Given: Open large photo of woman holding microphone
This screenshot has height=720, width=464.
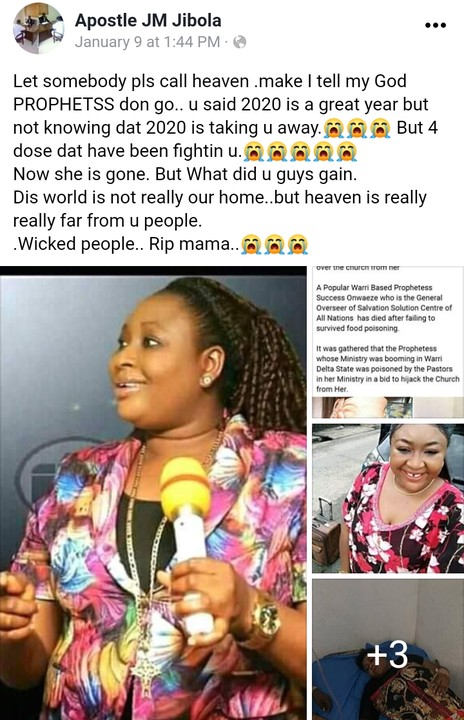Looking at the screenshot, I should pyautogui.click(x=153, y=493).
